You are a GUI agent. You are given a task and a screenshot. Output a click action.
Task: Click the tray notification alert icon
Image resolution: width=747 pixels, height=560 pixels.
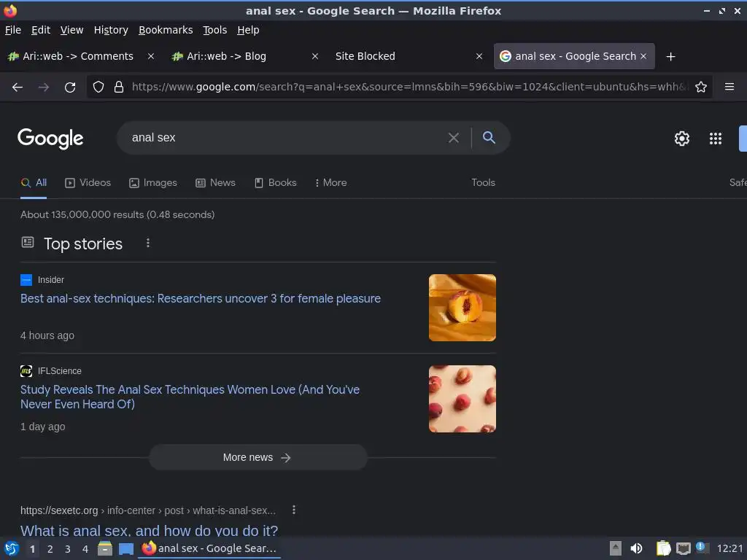(x=701, y=548)
